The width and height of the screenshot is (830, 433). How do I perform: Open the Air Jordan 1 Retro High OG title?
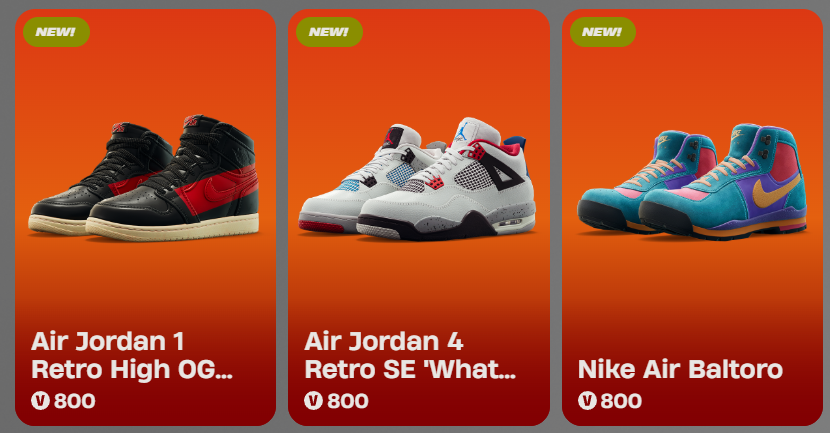(132, 355)
